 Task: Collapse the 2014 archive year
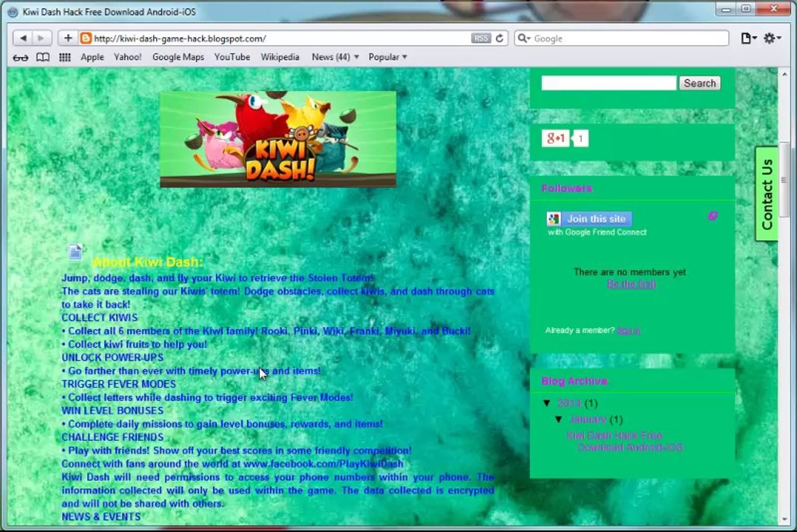point(547,403)
